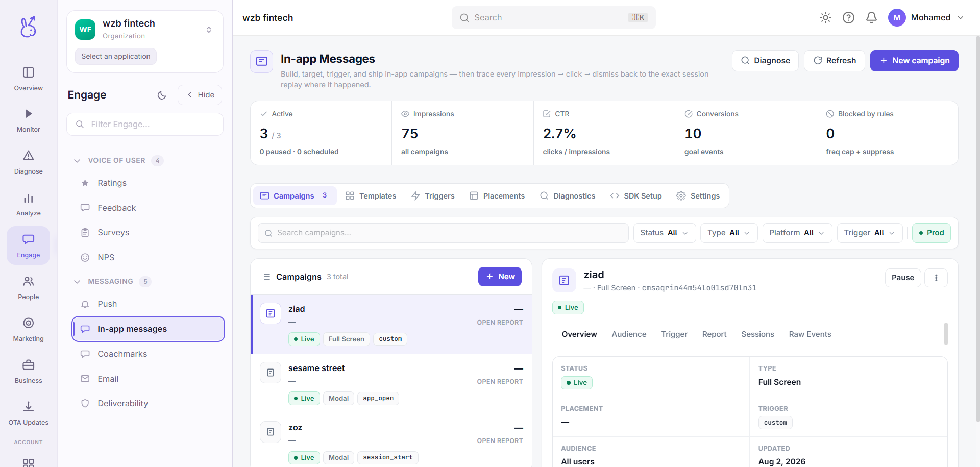Open the Raw Events tab

[810, 334]
